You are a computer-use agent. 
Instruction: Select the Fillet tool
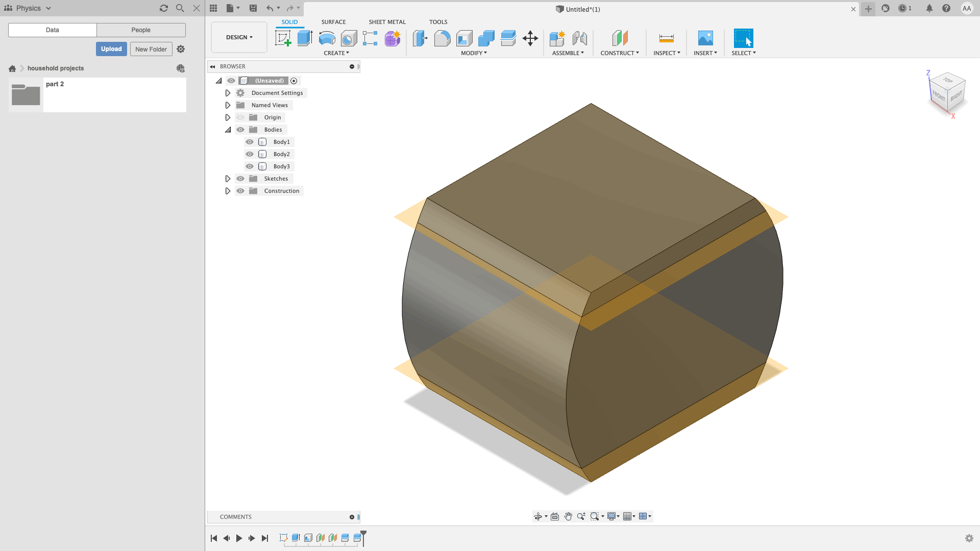[442, 38]
